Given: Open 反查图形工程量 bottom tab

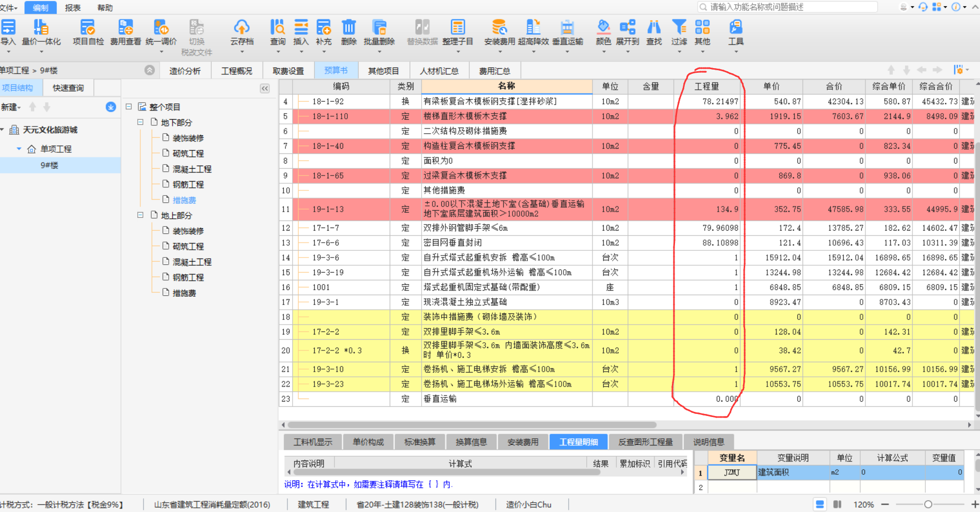Looking at the screenshot, I should click(645, 442).
